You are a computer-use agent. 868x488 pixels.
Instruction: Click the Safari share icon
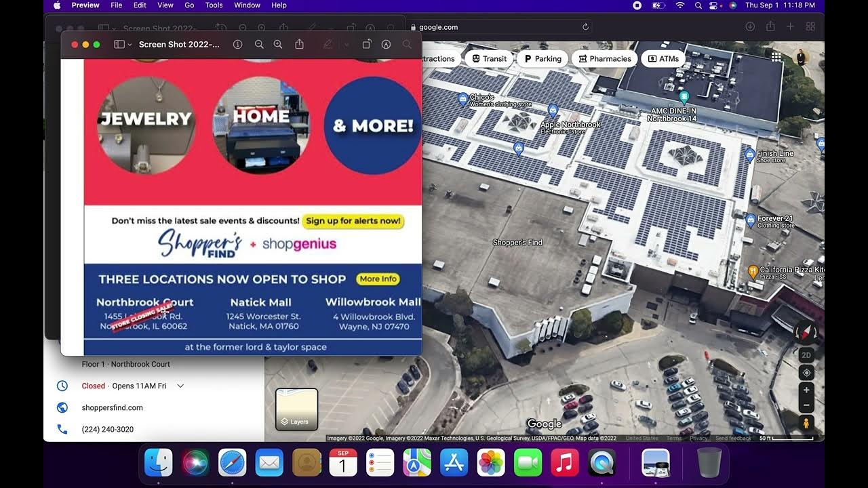[770, 26]
